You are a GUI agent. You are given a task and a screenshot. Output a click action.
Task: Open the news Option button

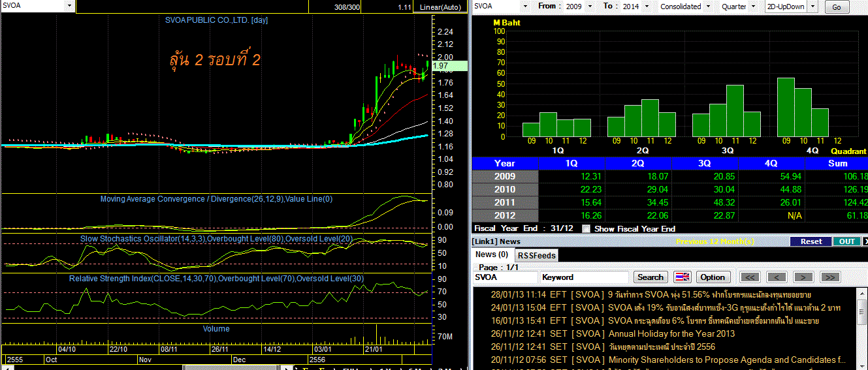click(x=713, y=277)
